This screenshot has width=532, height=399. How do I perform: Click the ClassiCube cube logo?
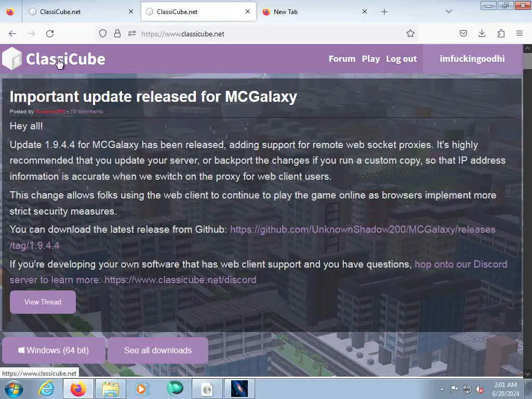point(12,59)
